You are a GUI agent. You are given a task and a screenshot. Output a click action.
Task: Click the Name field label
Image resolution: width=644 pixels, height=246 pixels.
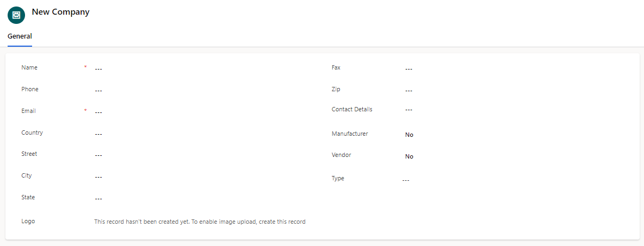pos(29,67)
